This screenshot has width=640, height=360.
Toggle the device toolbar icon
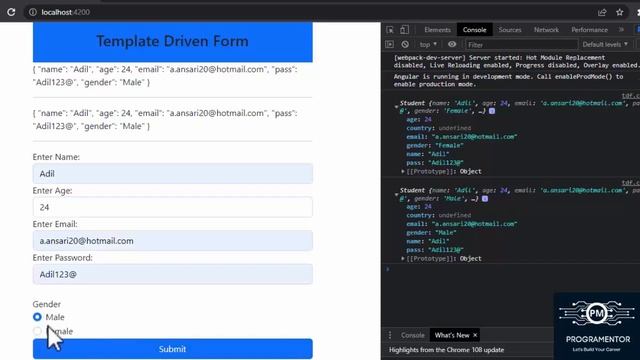(x=404, y=30)
